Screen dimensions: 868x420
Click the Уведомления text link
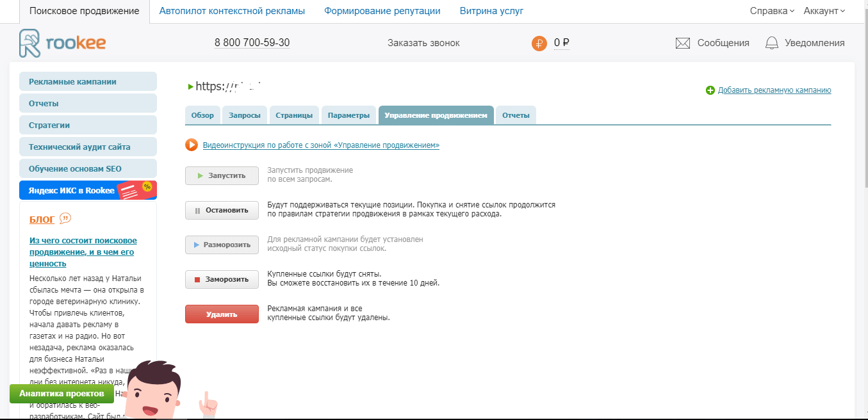(815, 43)
